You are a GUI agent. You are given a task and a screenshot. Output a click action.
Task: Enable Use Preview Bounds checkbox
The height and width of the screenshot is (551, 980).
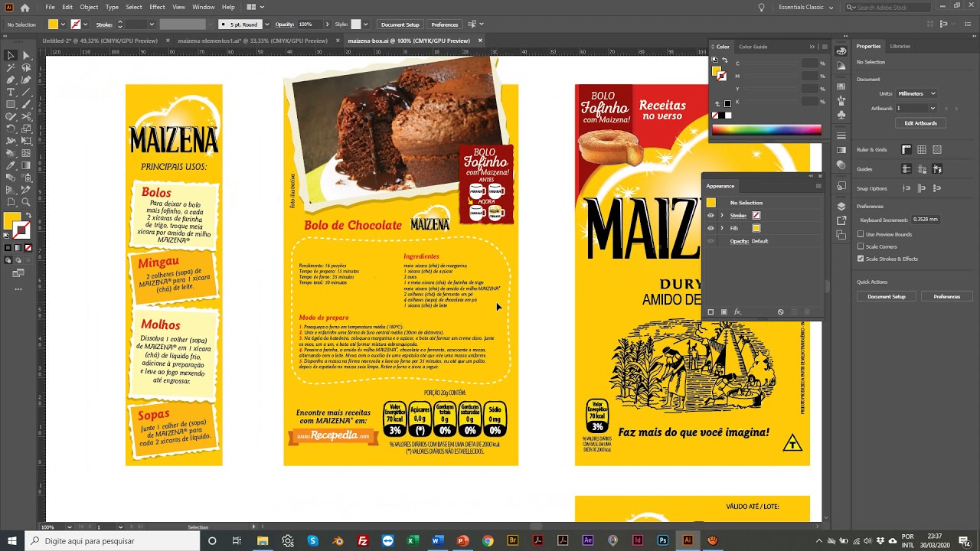(x=861, y=234)
